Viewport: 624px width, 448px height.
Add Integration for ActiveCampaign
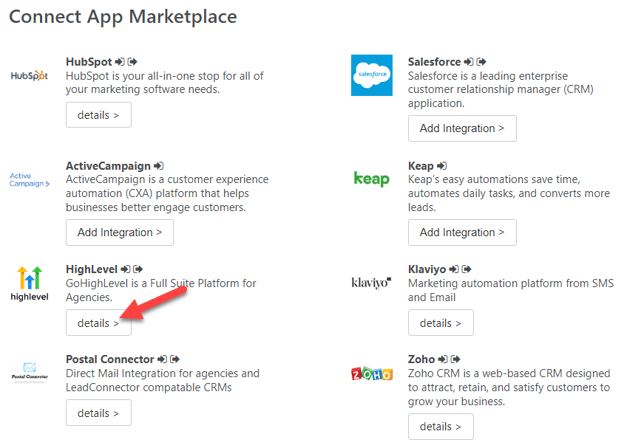coord(120,232)
